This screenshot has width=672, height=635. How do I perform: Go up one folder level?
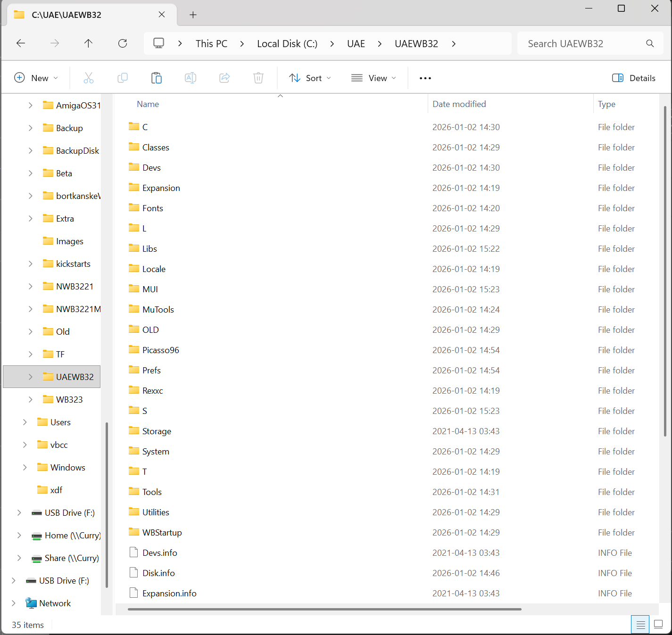pyautogui.click(x=88, y=43)
